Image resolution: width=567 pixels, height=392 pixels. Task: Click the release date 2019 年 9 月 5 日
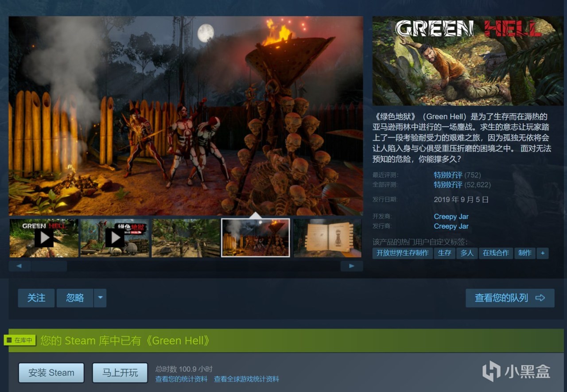(461, 200)
